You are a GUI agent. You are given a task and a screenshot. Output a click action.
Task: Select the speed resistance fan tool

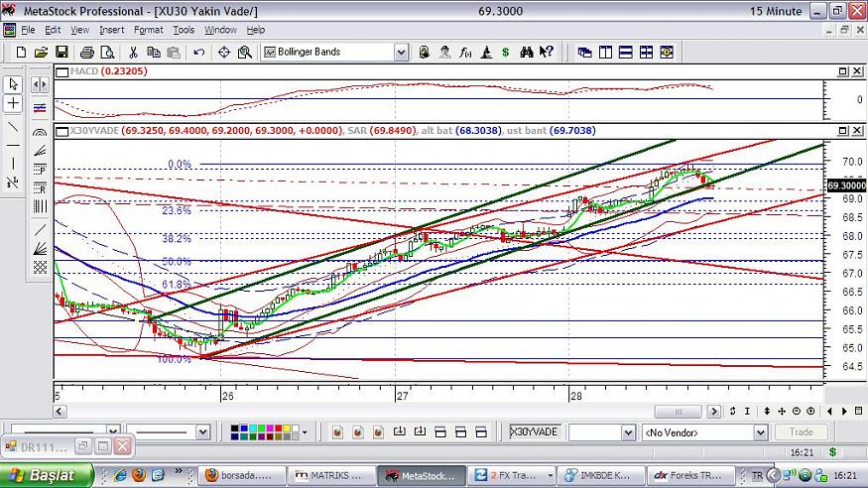point(40,249)
